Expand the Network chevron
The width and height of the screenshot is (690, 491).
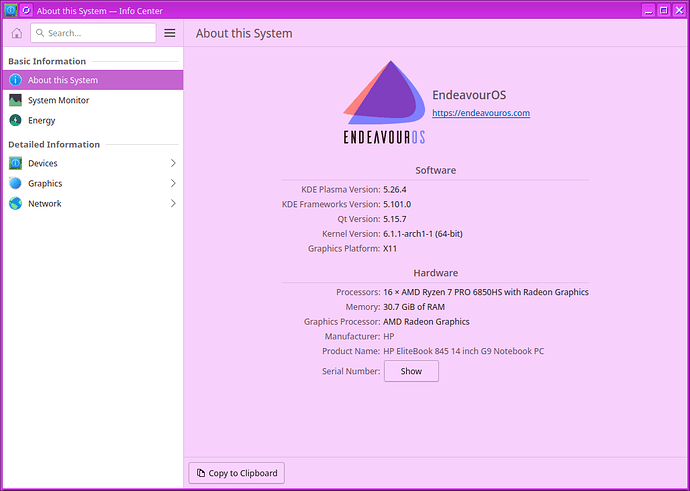173,204
